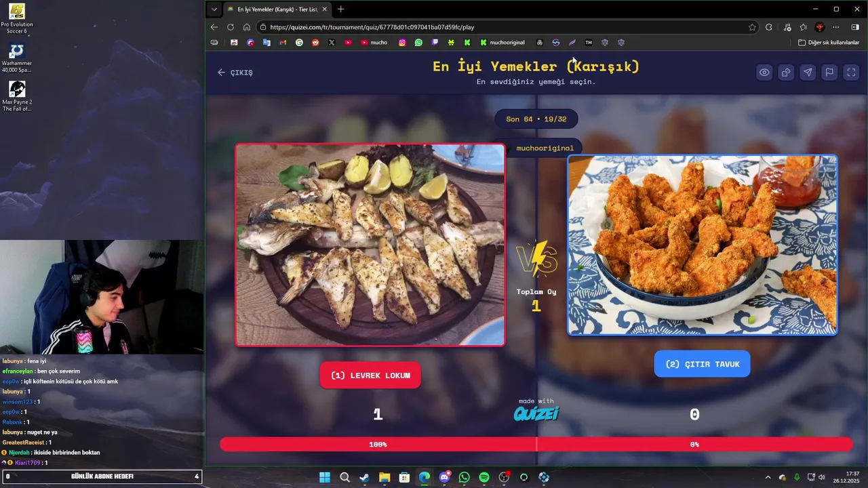Vote for (1) LEVREK LOKUM button
Image resolution: width=868 pixels, height=488 pixels.
tap(370, 375)
